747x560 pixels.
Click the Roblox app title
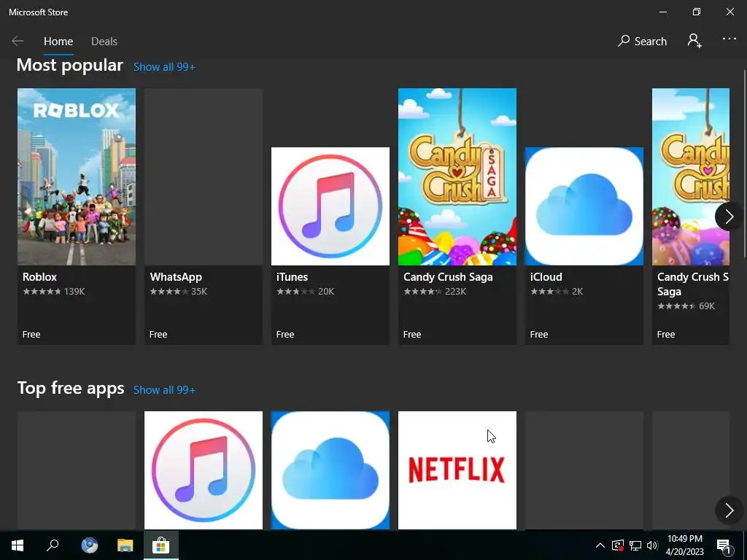pyautogui.click(x=39, y=277)
